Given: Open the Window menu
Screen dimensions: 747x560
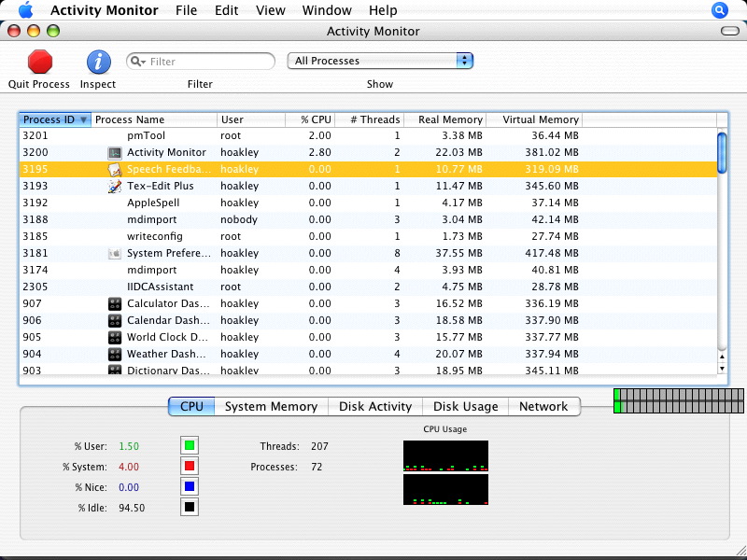Looking at the screenshot, I should pyautogui.click(x=327, y=10).
